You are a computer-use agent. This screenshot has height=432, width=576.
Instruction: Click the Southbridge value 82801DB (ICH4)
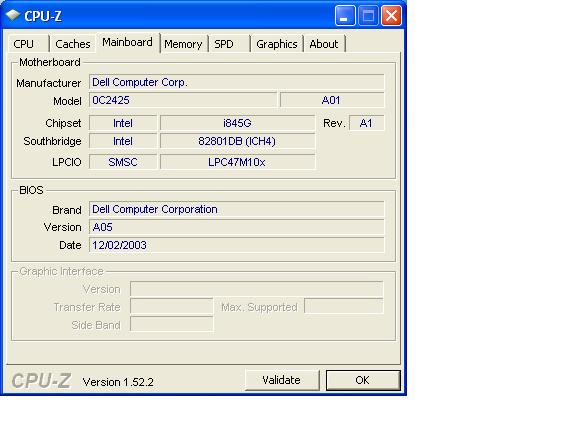237,141
